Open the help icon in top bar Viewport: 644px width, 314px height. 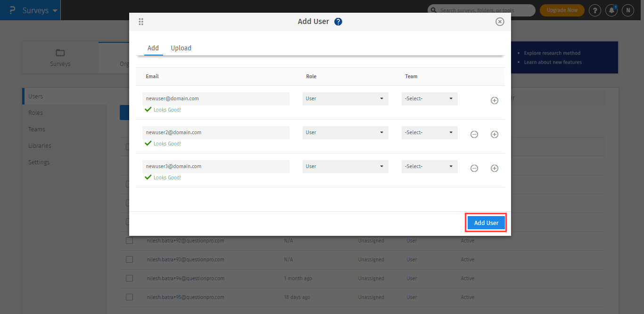click(x=595, y=10)
